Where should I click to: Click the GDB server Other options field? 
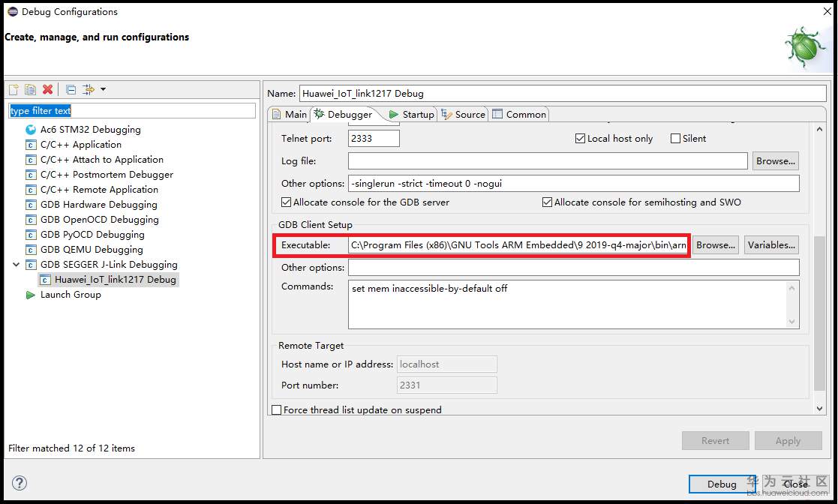click(x=573, y=183)
